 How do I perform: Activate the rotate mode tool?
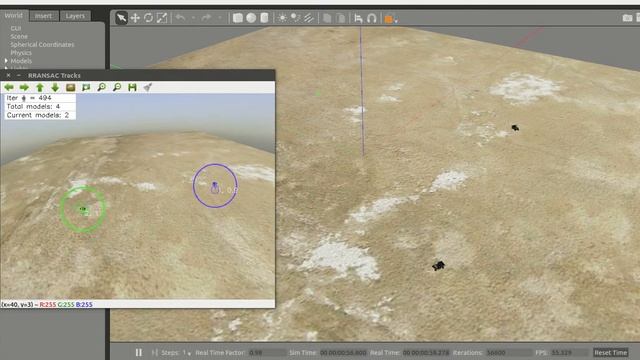pyautogui.click(x=149, y=18)
